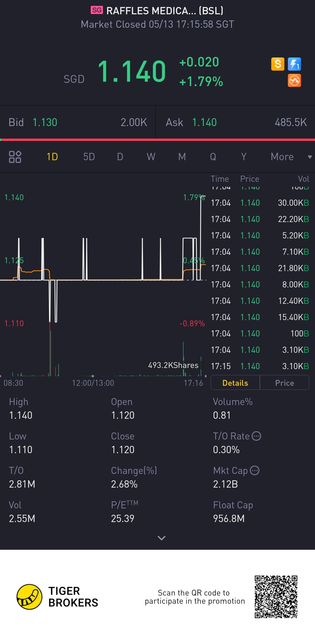Screen dimensions: 315x644
Task: Select the 17:04 trade row 22.20K
Action: point(260,219)
